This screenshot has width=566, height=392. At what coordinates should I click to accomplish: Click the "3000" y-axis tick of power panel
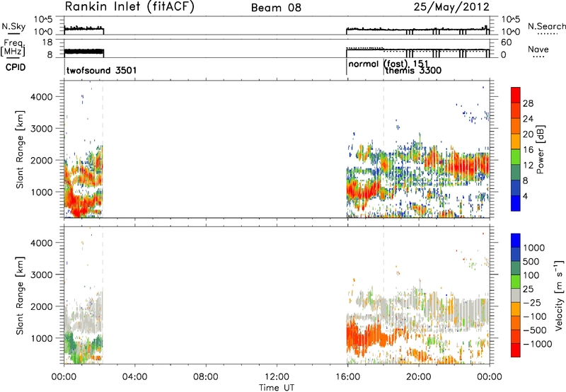tap(42, 129)
